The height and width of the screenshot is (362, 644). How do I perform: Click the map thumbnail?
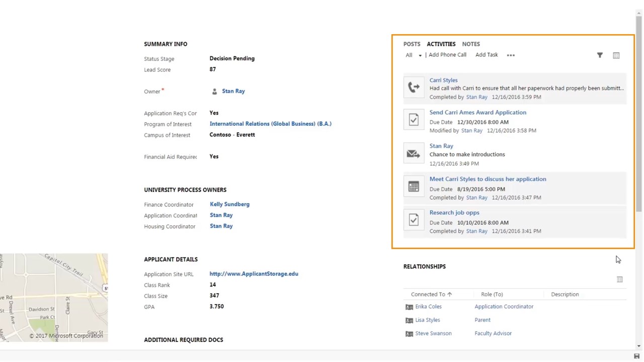point(54,298)
